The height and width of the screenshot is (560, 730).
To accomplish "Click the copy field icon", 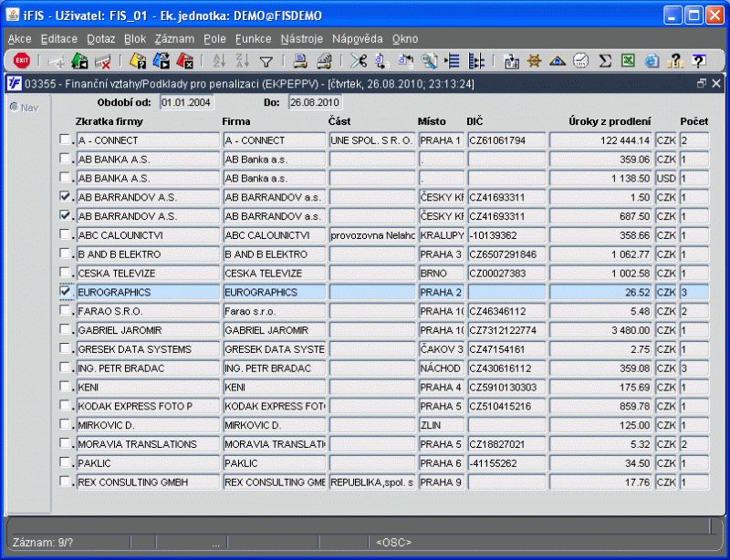I will click(x=381, y=61).
